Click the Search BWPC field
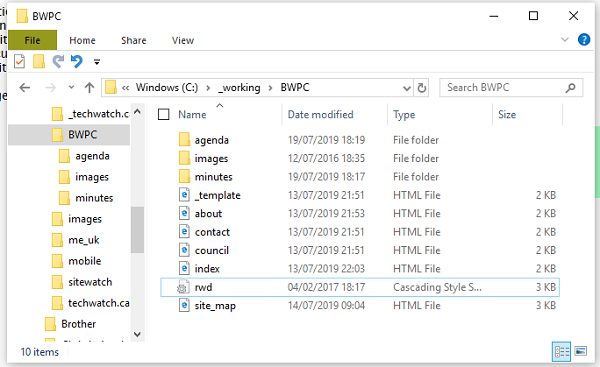 (511, 88)
